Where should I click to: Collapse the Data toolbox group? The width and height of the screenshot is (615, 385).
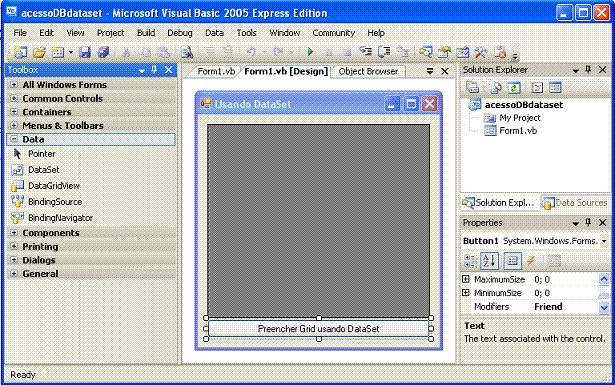[x=14, y=139]
